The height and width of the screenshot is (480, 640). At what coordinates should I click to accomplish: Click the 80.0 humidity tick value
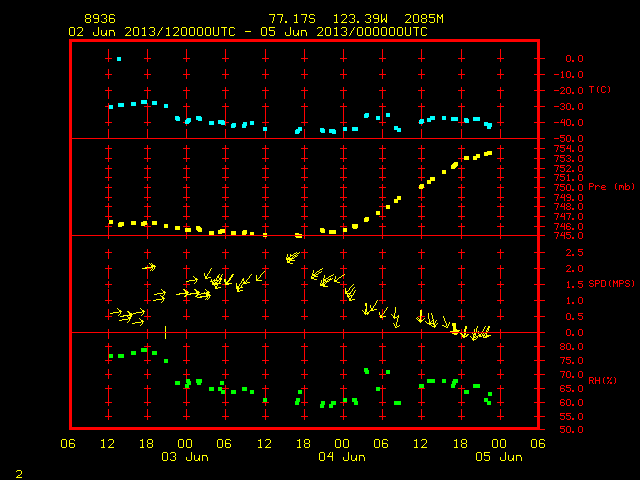pyautogui.click(x=571, y=347)
